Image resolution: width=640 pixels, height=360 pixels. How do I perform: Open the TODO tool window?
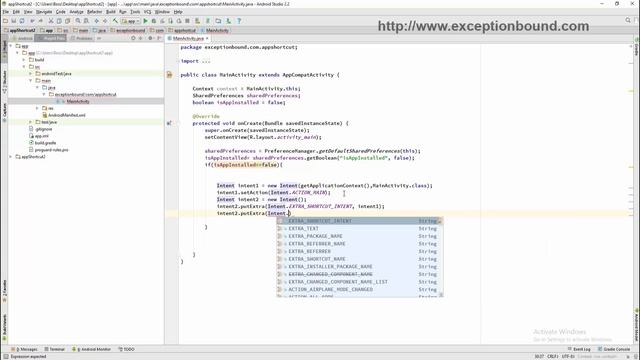pos(126,349)
